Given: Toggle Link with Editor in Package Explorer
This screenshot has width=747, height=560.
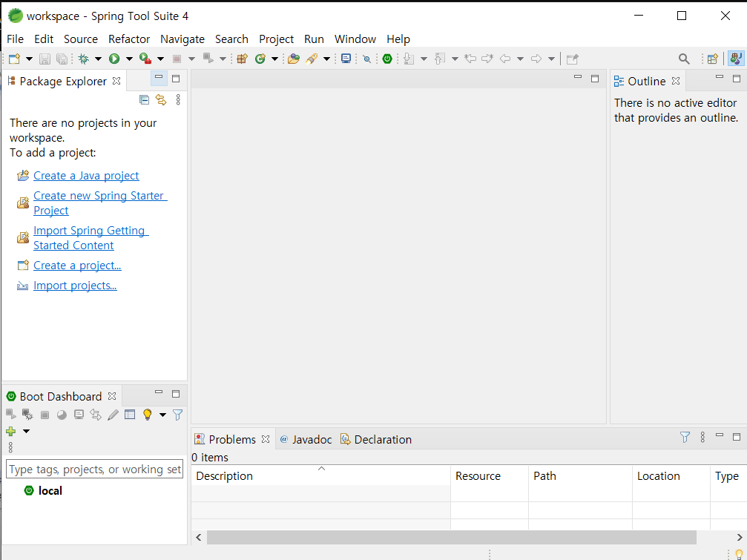Looking at the screenshot, I should tap(161, 99).
